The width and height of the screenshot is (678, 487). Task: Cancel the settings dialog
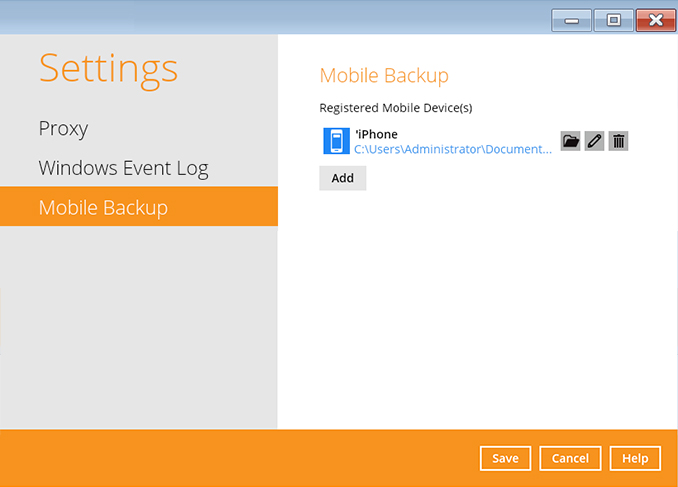(570, 458)
